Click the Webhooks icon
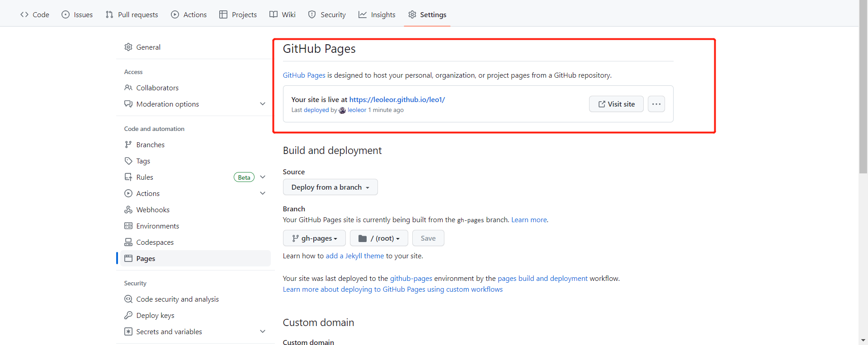The width and height of the screenshot is (868, 345). [x=128, y=210]
